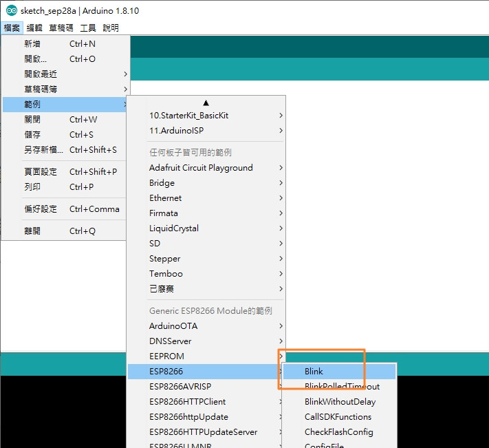
Task: Open the CheckFlashConfig example
Action: pos(339,431)
